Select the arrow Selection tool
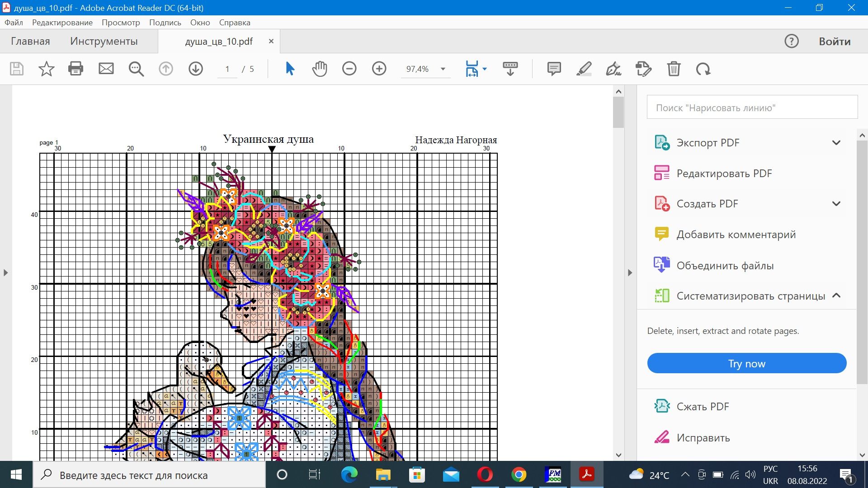 click(x=290, y=69)
